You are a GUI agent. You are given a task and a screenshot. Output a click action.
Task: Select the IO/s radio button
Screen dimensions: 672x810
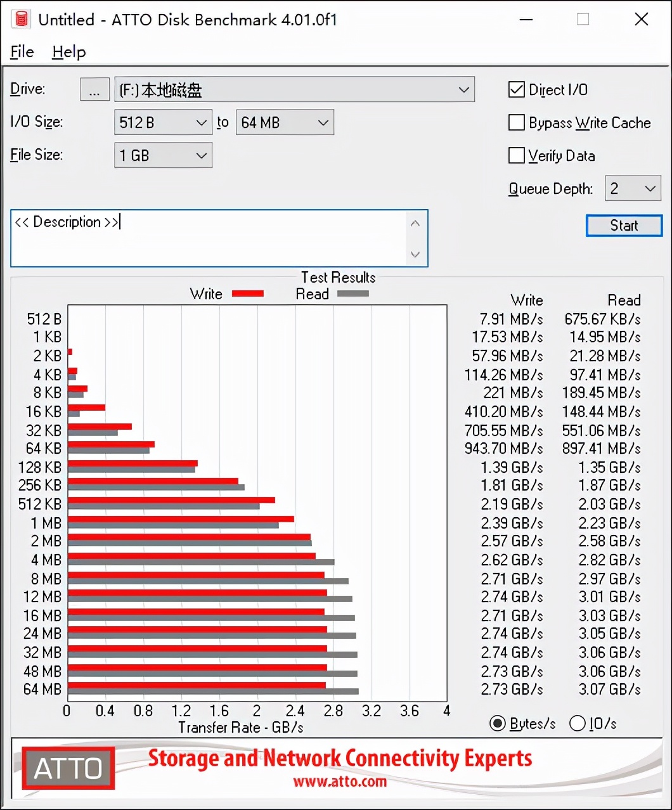pos(578,723)
